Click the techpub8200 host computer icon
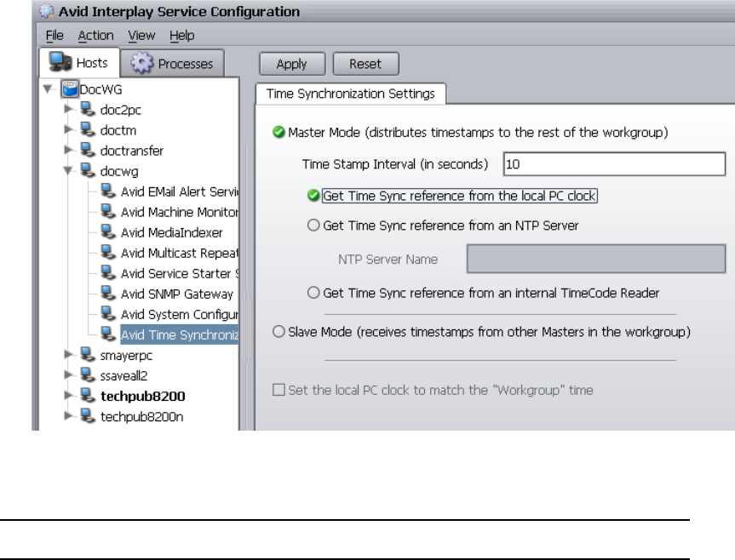Viewport: 735px width, 560px height. coord(88,396)
